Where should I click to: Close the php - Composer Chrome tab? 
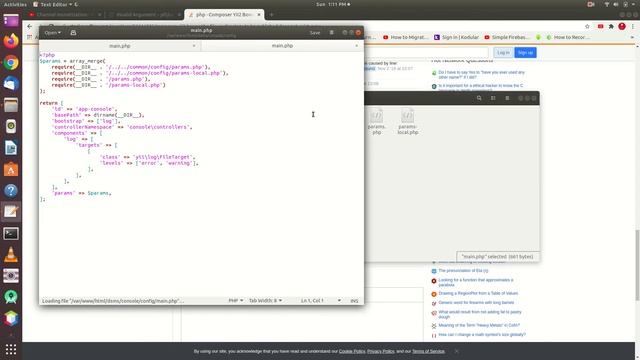click(259, 15)
